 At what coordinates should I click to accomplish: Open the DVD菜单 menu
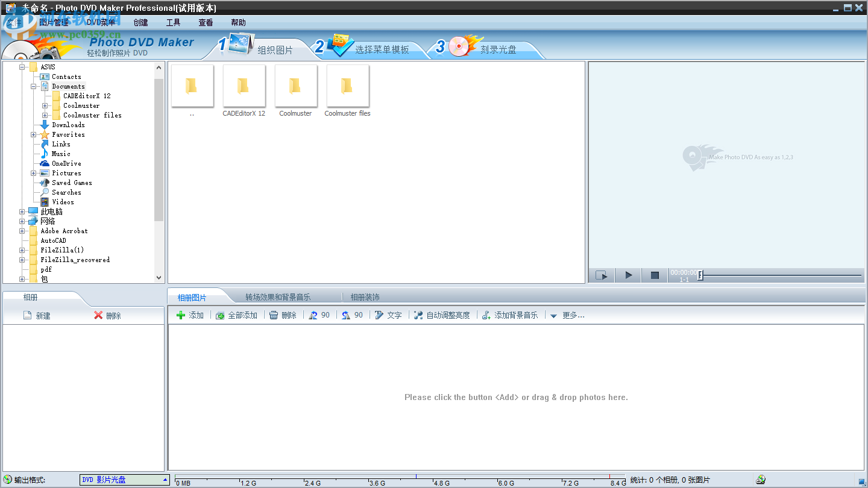101,22
